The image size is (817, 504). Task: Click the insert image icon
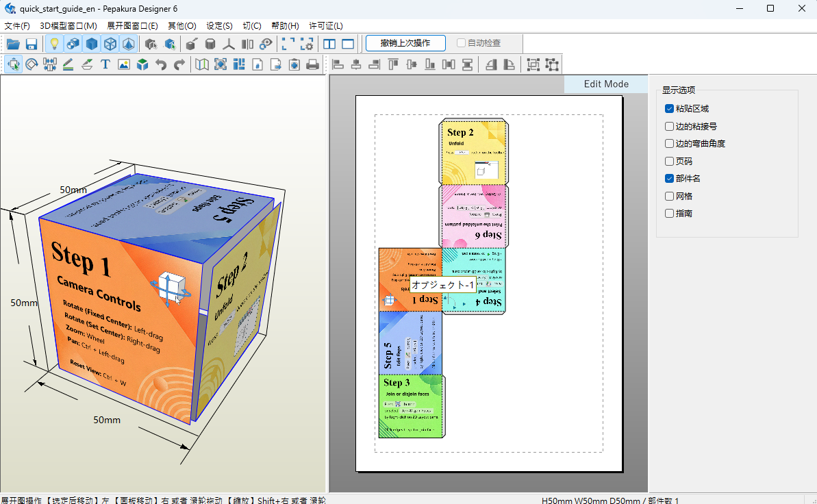tap(123, 64)
